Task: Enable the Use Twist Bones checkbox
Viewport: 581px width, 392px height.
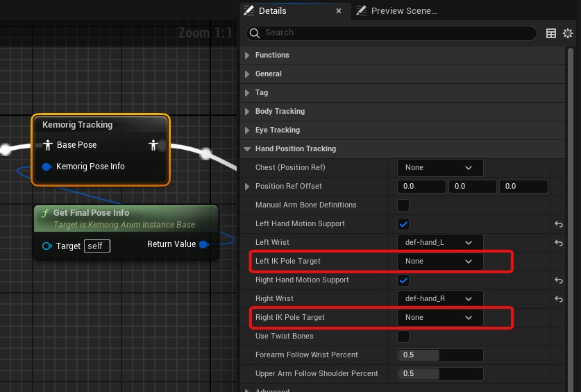Action: pos(403,336)
